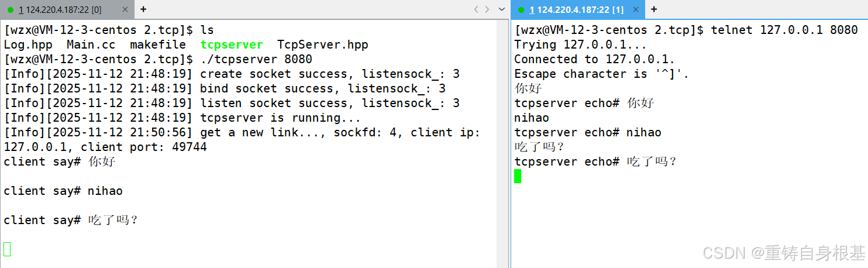868x268 pixels.
Task: Click left terminal hollow cursor prompt
Action: coord(7,249)
